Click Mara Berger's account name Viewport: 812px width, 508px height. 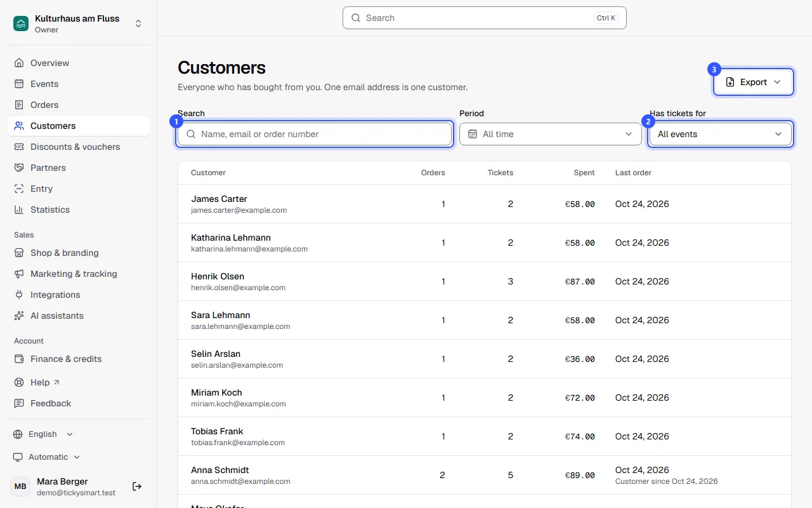coord(62,481)
